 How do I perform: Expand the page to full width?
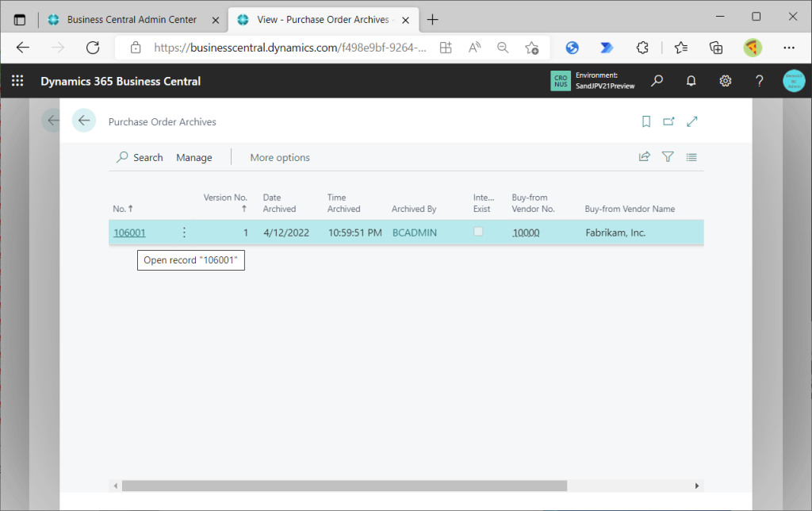(x=691, y=121)
